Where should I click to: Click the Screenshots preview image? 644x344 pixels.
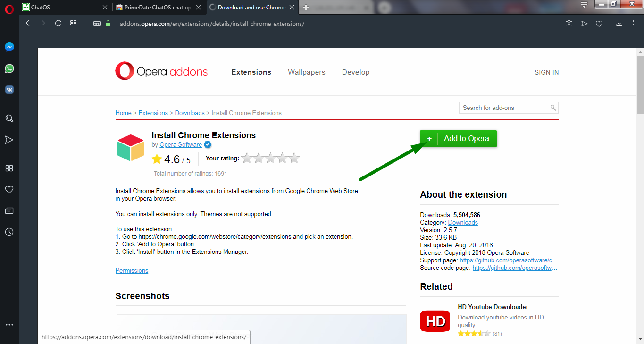tap(262, 329)
